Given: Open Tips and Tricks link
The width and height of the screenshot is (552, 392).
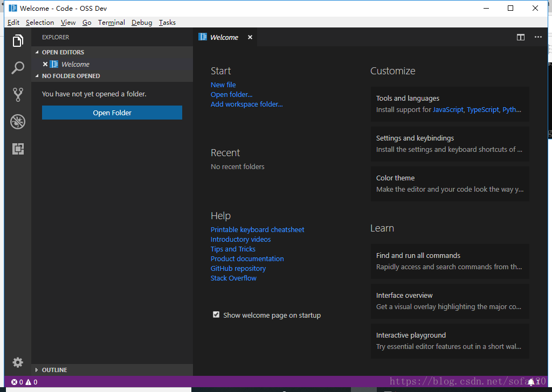Looking at the screenshot, I should click(x=233, y=249).
